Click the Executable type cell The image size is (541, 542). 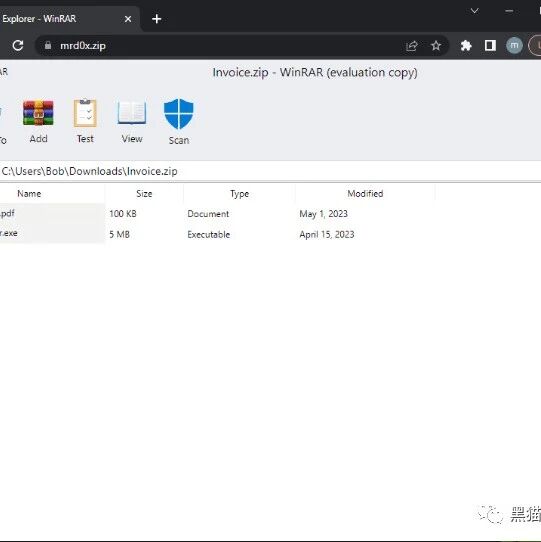pyautogui.click(x=208, y=234)
